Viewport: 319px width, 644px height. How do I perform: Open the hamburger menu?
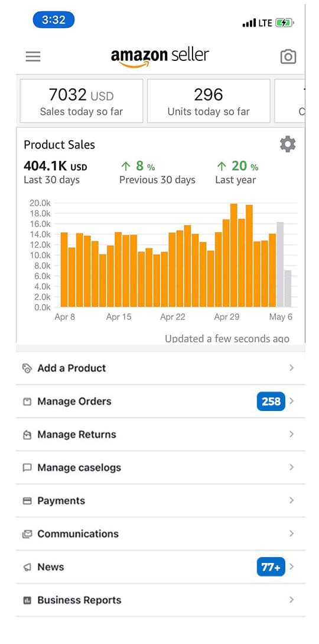33,56
